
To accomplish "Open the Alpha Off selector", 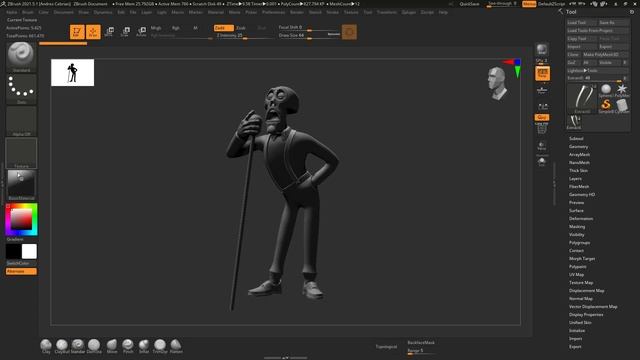I will 21,121.
